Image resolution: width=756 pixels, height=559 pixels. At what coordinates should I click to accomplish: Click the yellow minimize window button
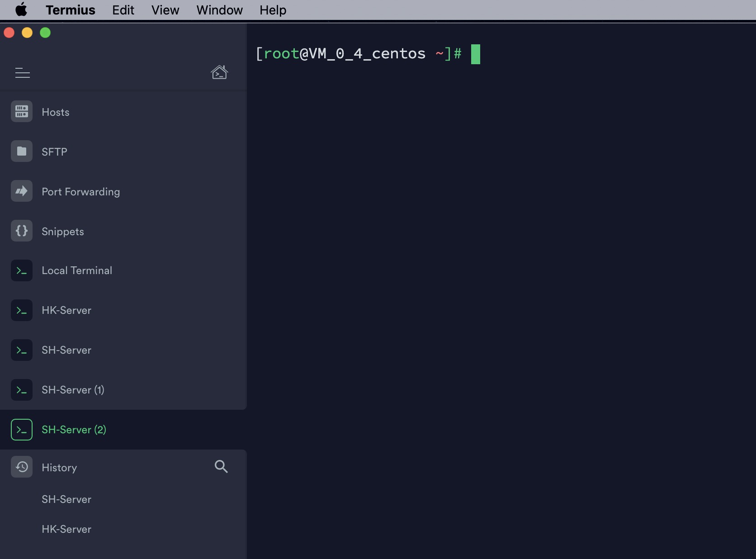pyautogui.click(x=27, y=33)
